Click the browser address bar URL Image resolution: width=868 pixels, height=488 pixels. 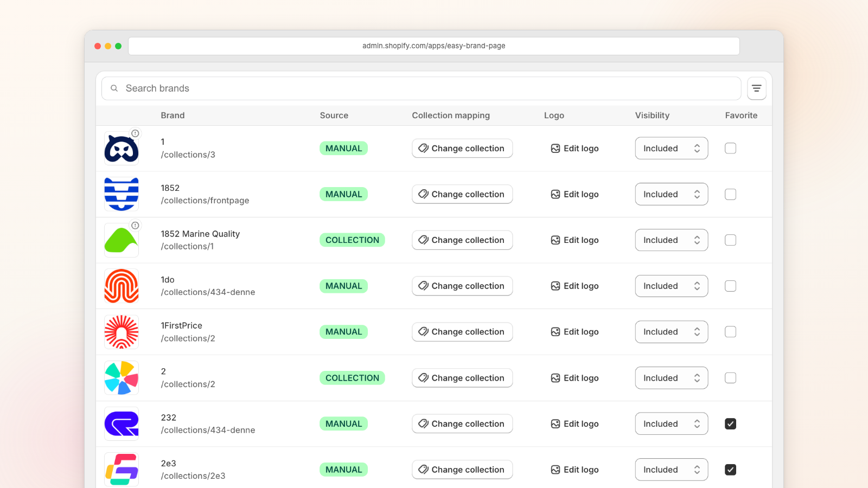[434, 46]
